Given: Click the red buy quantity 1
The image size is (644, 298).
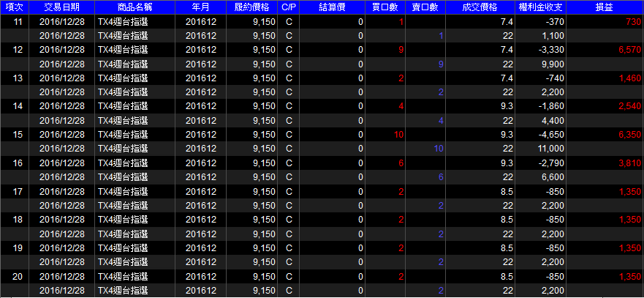Looking at the screenshot, I should click(401, 22).
